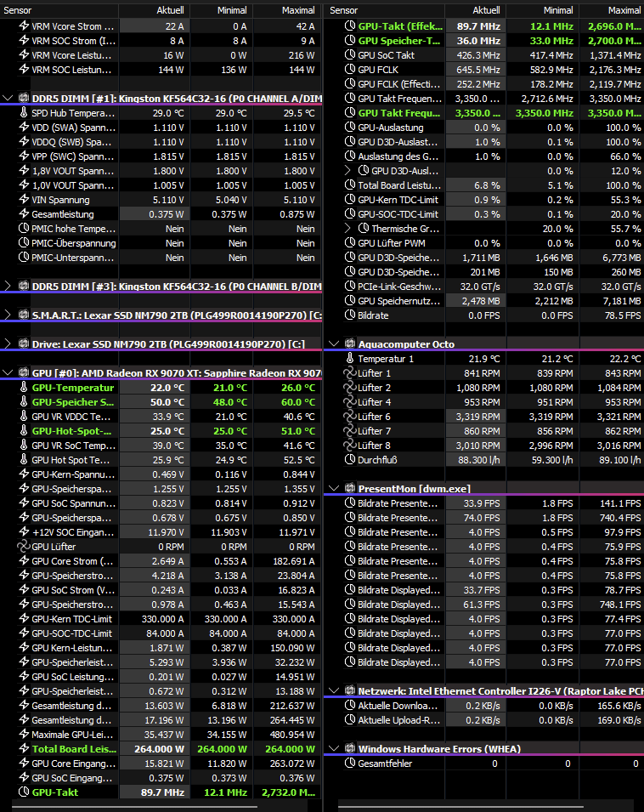Click the 88.300 l/h flow value
The width and height of the screenshot is (644, 812).
(479, 460)
